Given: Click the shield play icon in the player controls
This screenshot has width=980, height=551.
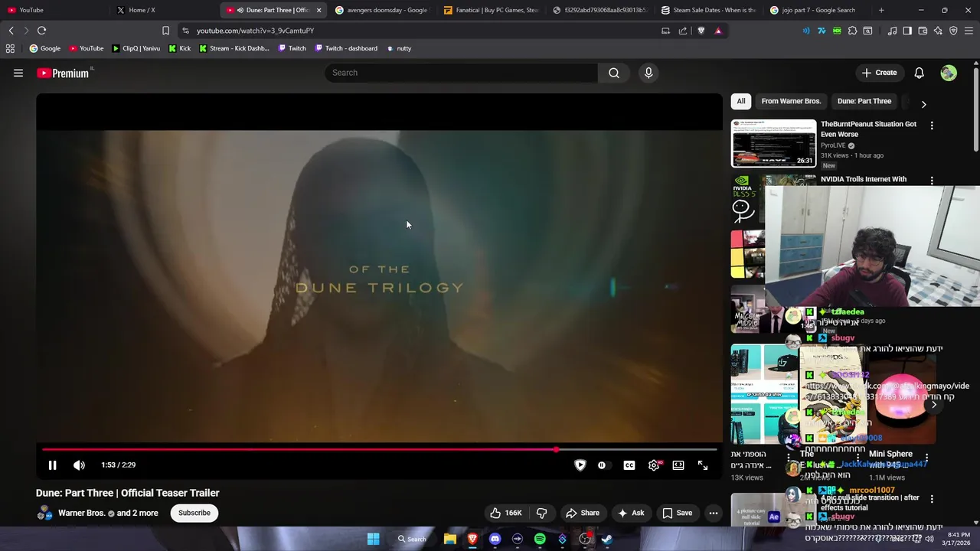Looking at the screenshot, I should 580,465.
